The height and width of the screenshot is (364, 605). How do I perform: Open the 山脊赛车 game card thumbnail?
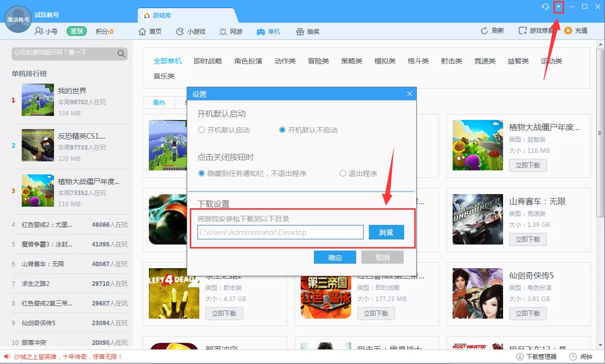478,219
